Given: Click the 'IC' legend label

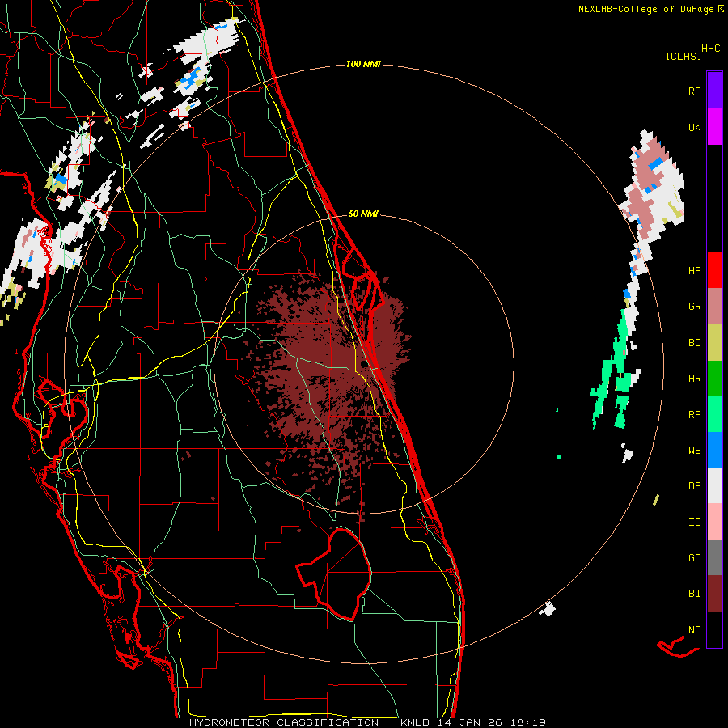Looking at the screenshot, I should (694, 523).
